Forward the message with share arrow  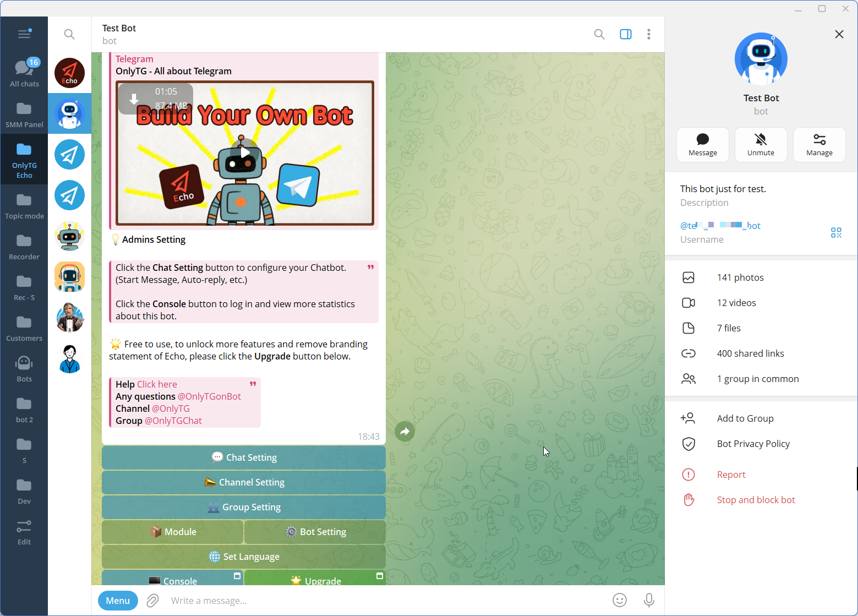coord(405,431)
